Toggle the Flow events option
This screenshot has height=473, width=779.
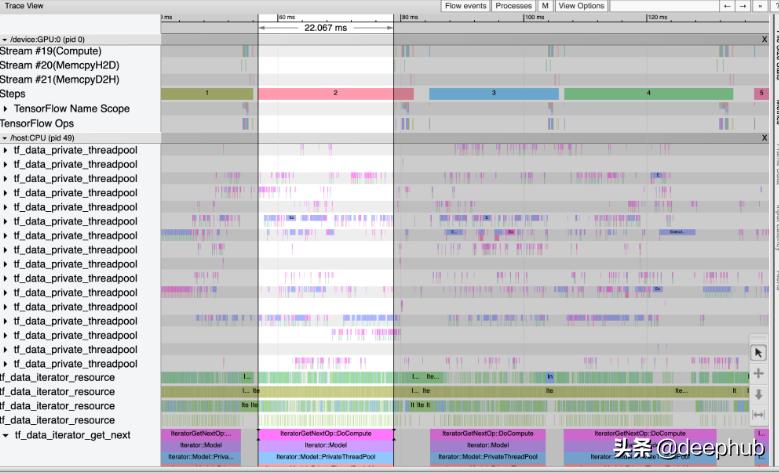click(x=466, y=6)
